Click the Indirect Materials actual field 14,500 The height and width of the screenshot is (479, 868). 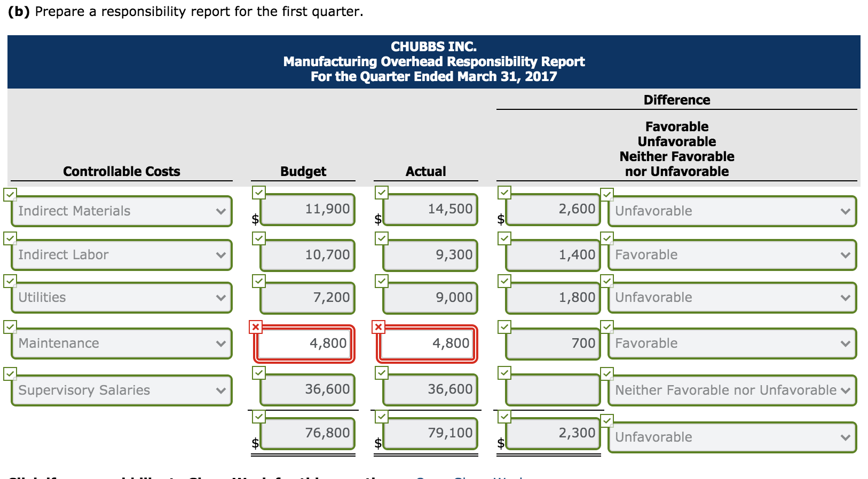click(x=430, y=210)
